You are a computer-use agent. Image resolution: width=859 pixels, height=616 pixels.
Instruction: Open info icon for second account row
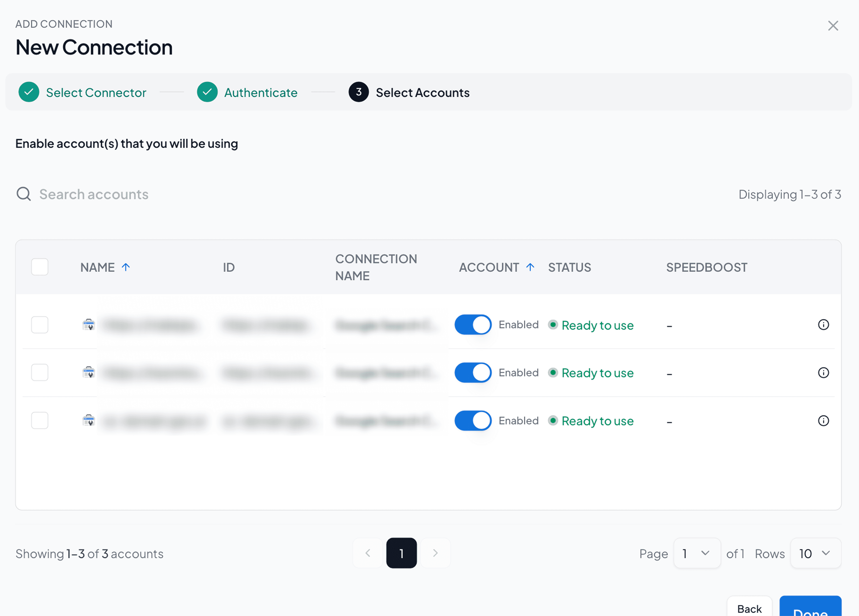point(823,373)
